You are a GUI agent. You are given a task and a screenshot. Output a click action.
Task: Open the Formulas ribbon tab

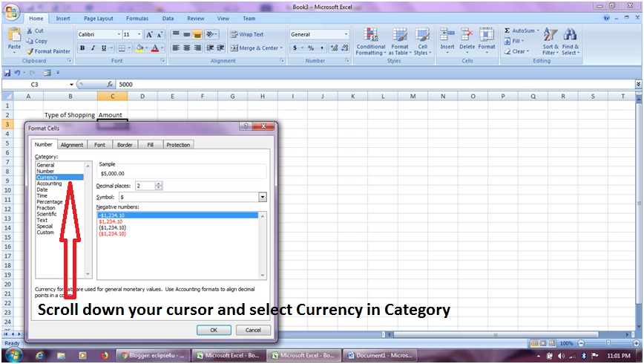point(137,19)
